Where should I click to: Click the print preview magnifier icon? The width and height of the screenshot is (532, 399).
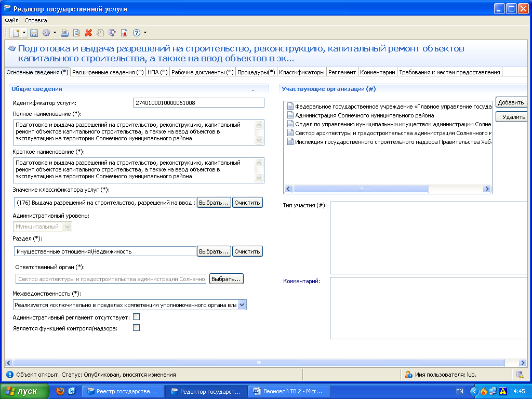coord(76,33)
